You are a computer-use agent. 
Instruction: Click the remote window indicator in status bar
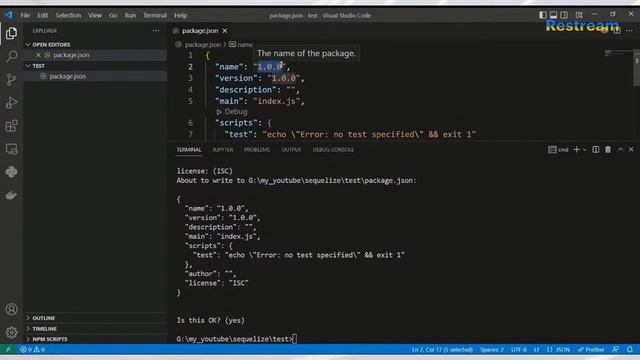point(8,349)
